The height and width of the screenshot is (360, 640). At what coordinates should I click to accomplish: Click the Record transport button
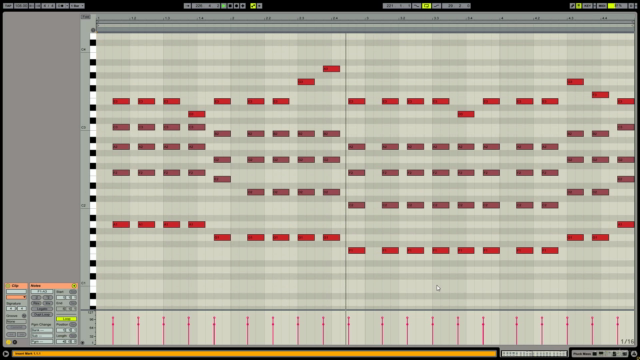(236, 6)
